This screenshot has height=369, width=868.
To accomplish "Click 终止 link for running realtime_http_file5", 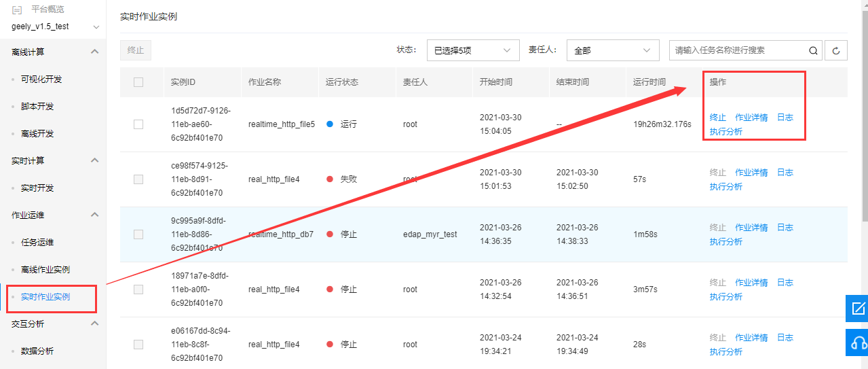I will click(x=717, y=118).
